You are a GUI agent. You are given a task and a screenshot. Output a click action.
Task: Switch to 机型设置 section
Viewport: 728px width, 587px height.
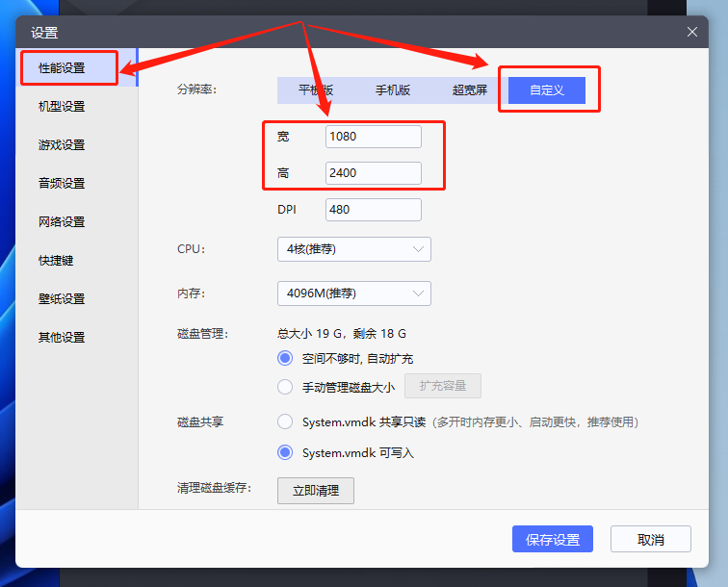63,107
